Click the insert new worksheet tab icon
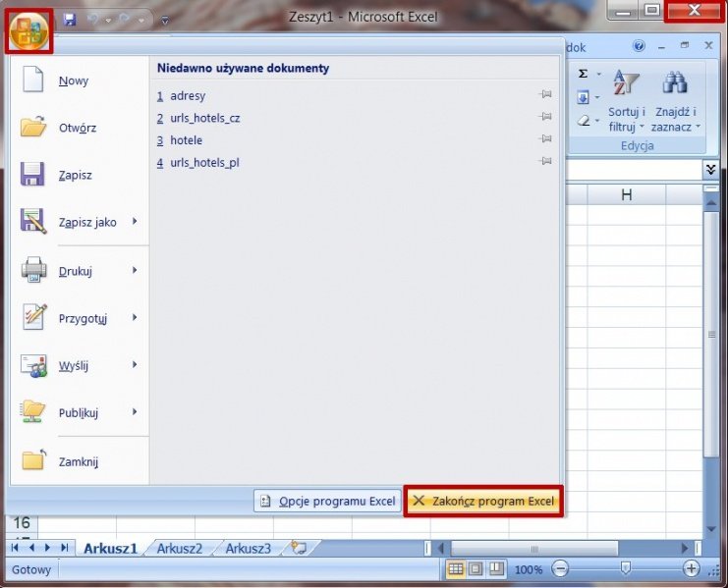The height and width of the screenshot is (588, 728). [299, 548]
